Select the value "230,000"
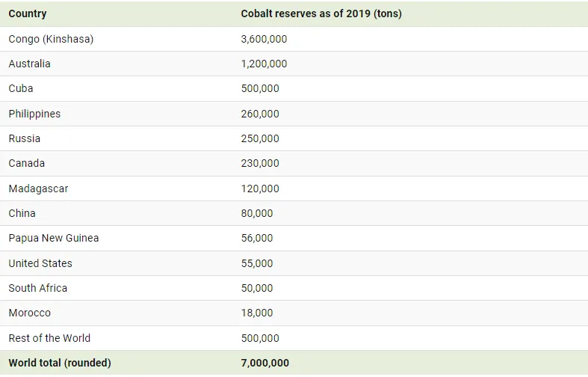The width and height of the screenshot is (588, 377). (x=260, y=163)
